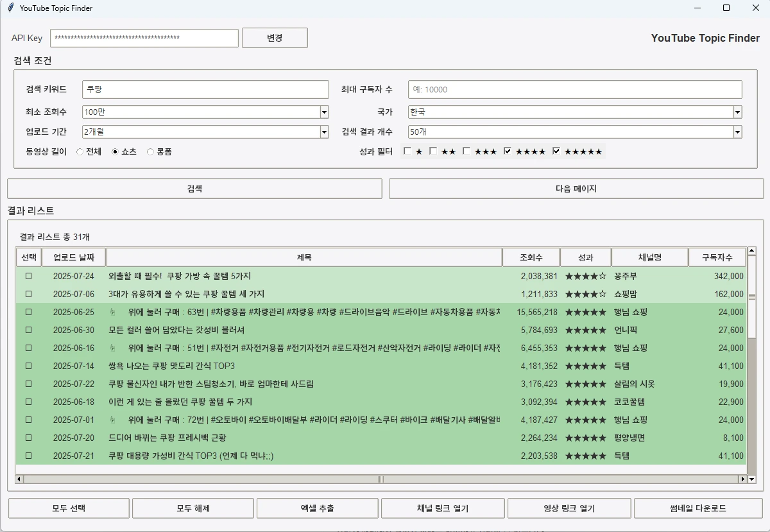Viewport: 770px width, 532px height.
Task: Click the 변경 button next to API Key
Action: click(275, 37)
